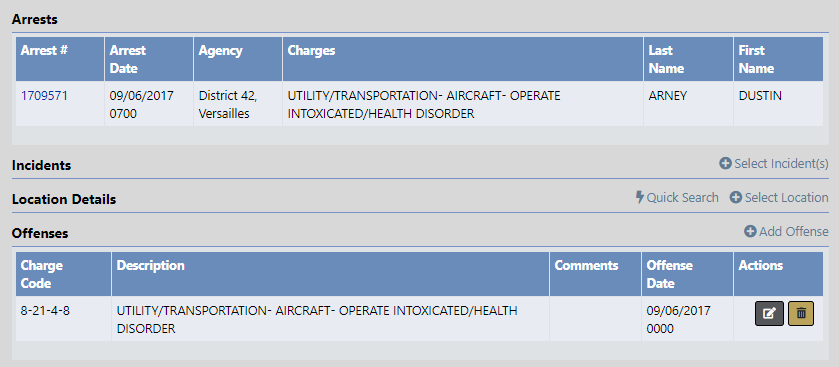Image resolution: width=839 pixels, height=367 pixels.
Task: Open the Quick Search link
Action: point(682,197)
